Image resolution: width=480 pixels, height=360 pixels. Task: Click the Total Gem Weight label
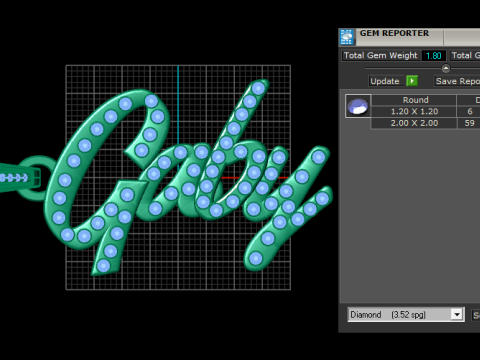point(380,55)
